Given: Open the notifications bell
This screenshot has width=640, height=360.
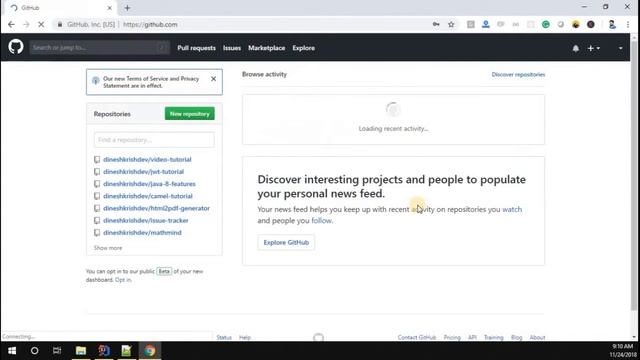Looking at the screenshot, I should pyautogui.click(x=576, y=48).
